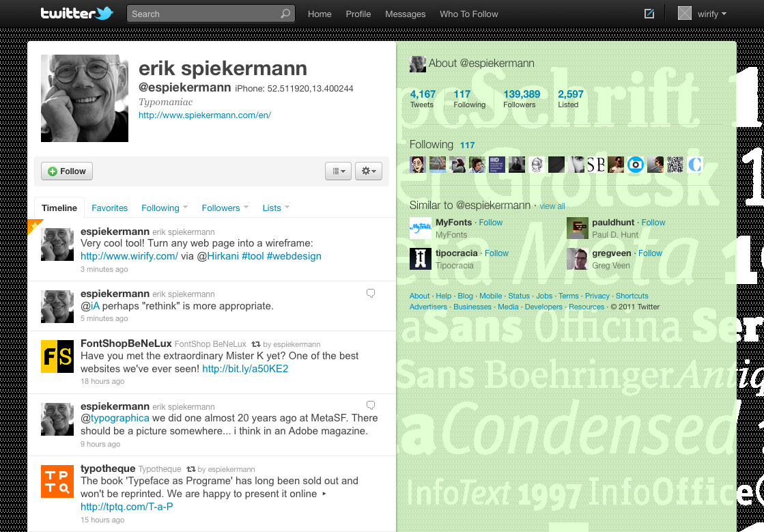Click the Typotheque orange TPTQ avatar

(57, 481)
